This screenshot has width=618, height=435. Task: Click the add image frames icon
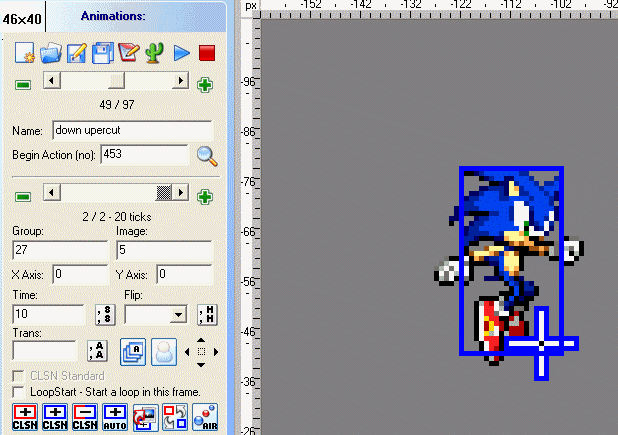point(145,418)
